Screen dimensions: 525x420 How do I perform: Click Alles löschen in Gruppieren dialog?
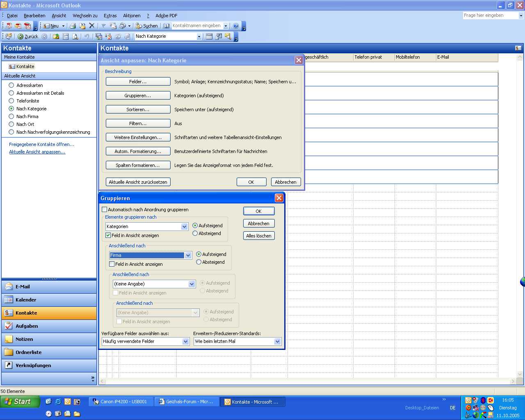(x=259, y=236)
